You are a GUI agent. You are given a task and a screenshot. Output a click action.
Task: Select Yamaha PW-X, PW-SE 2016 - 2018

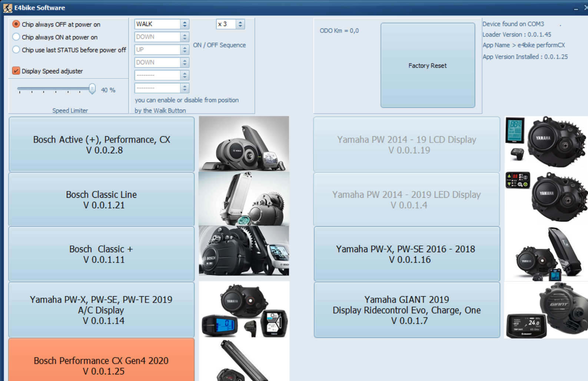click(x=407, y=254)
